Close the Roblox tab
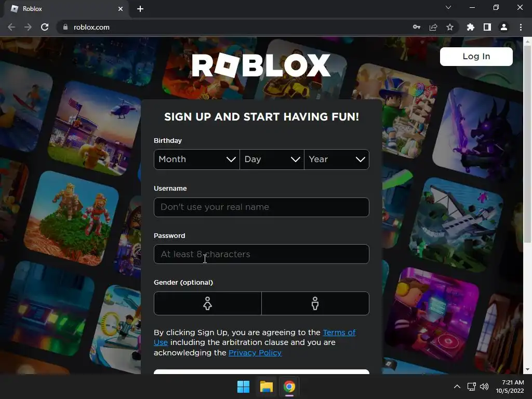Viewport: 532px width, 399px height. [121, 9]
